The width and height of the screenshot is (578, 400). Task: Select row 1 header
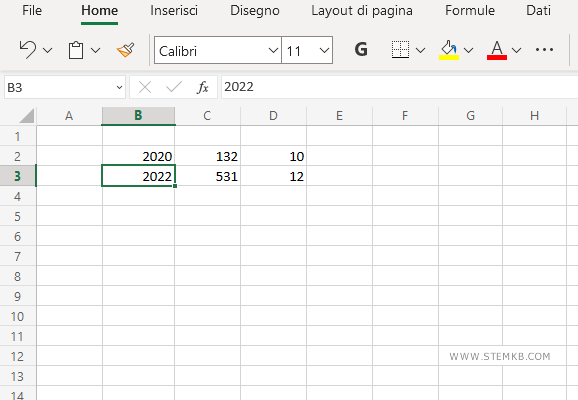pos(18,136)
